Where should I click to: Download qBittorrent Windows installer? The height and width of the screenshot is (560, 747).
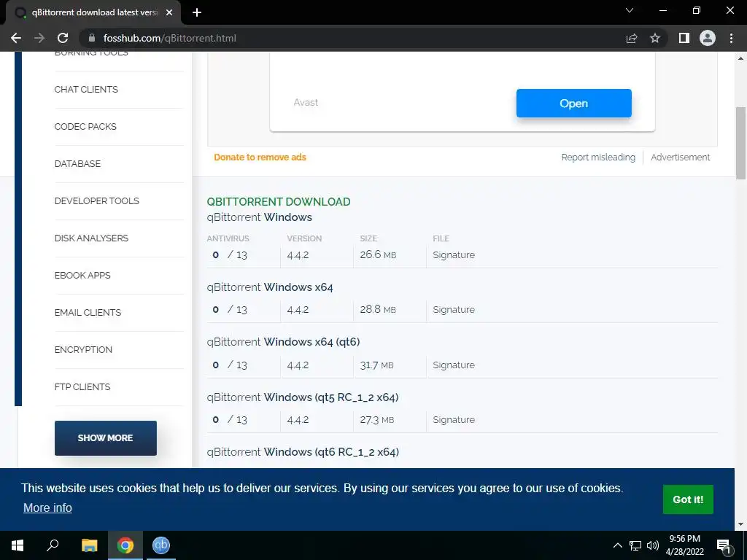pyautogui.click(x=259, y=217)
